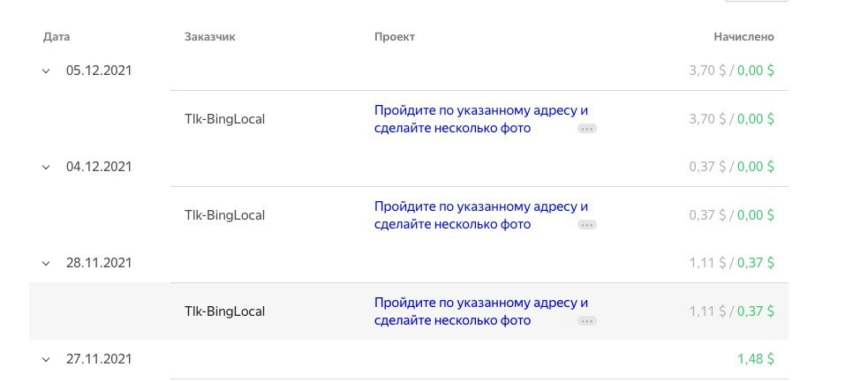Screen dimensions: 868x382
Task: Open ellipsis icon in 05.12.2021 project row
Action: click(587, 129)
